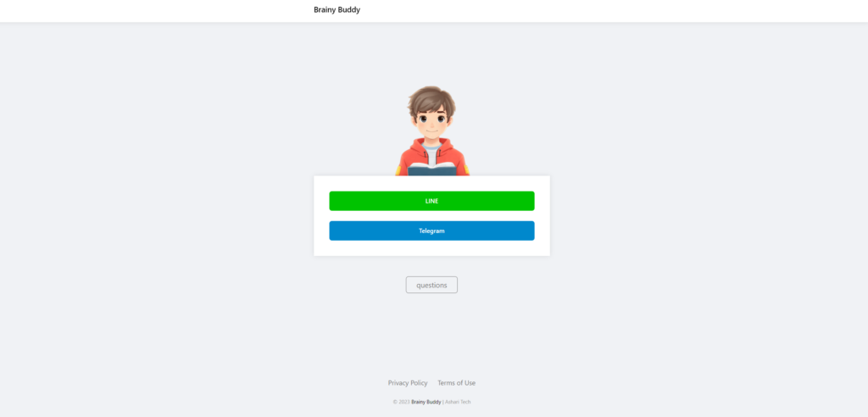Open the questions button below the card
This screenshot has width=868, height=417.
[431, 285]
